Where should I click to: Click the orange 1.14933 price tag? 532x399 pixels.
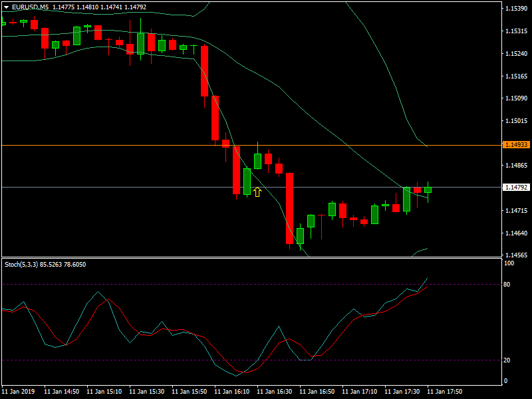(516, 144)
